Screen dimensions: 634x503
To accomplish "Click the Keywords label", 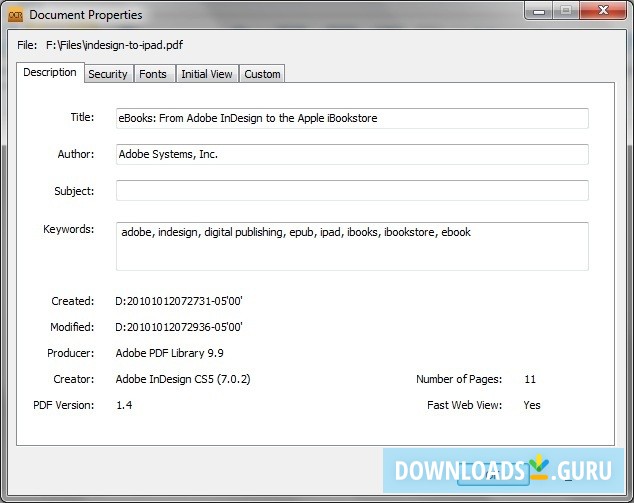I will [x=68, y=229].
